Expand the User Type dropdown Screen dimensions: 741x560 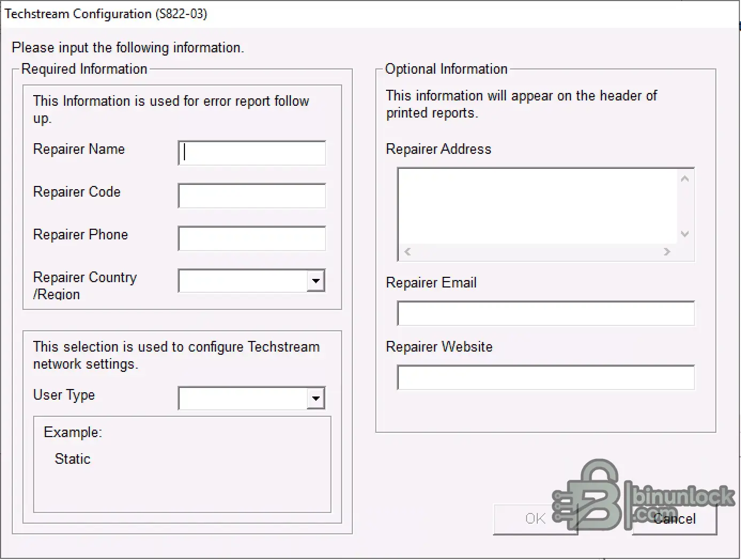click(x=316, y=398)
